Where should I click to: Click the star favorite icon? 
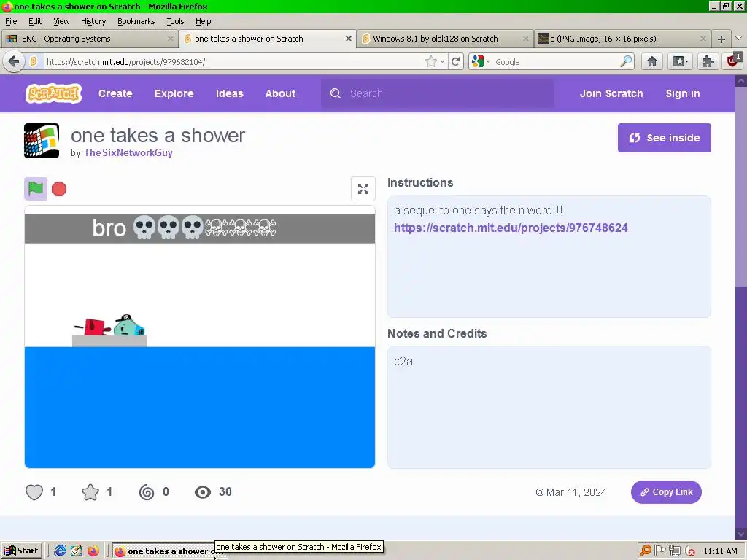pos(90,492)
